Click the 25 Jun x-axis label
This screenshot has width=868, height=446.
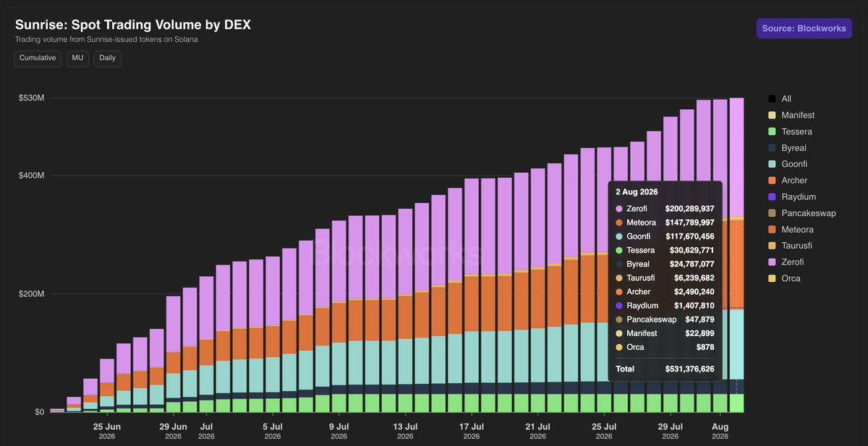click(x=107, y=431)
